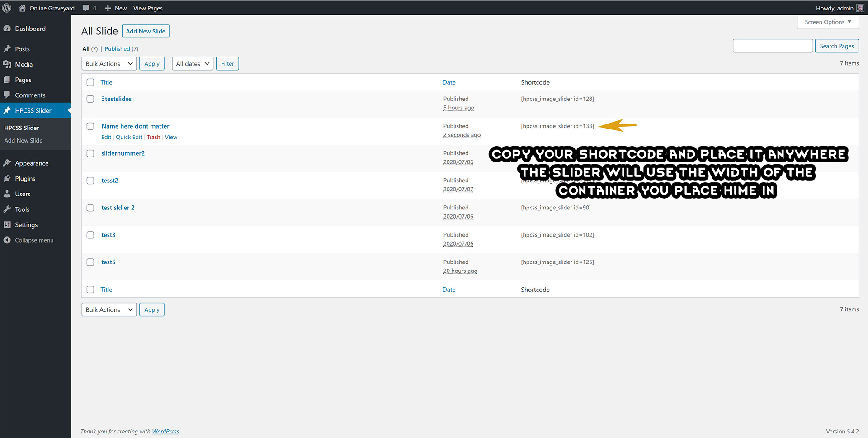Open the test3 slide link

coord(108,234)
